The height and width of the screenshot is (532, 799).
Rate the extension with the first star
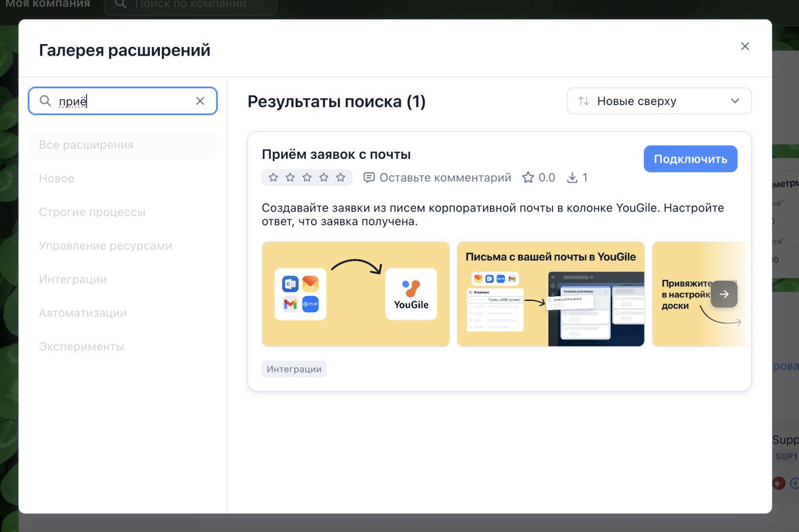273,177
